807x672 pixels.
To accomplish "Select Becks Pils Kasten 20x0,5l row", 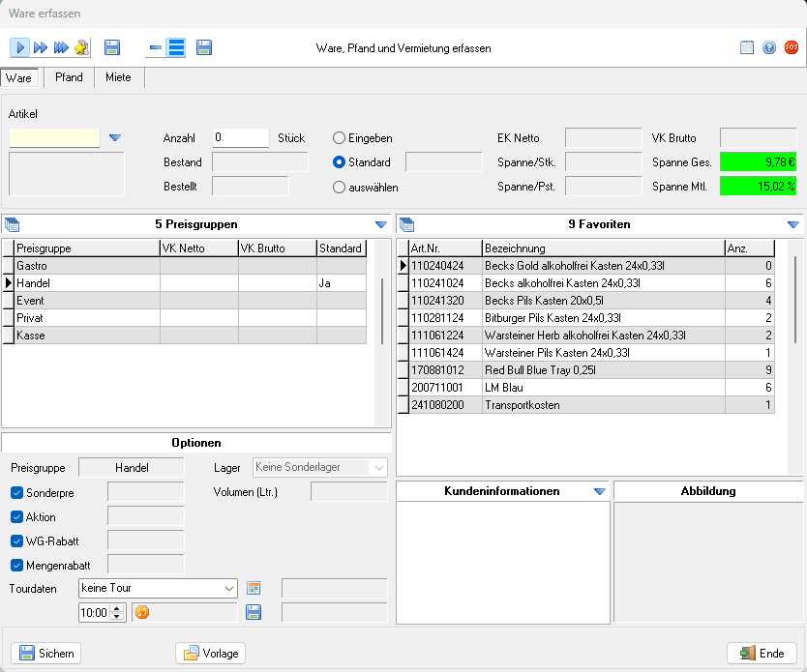I will [x=586, y=301].
